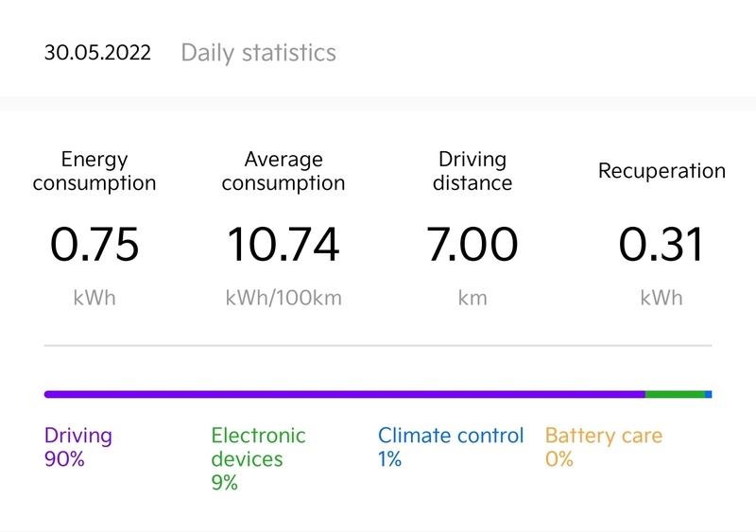The height and width of the screenshot is (532, 756).
Task: Tap the kWh unit below 0.75
Action: tap(94, 299)
